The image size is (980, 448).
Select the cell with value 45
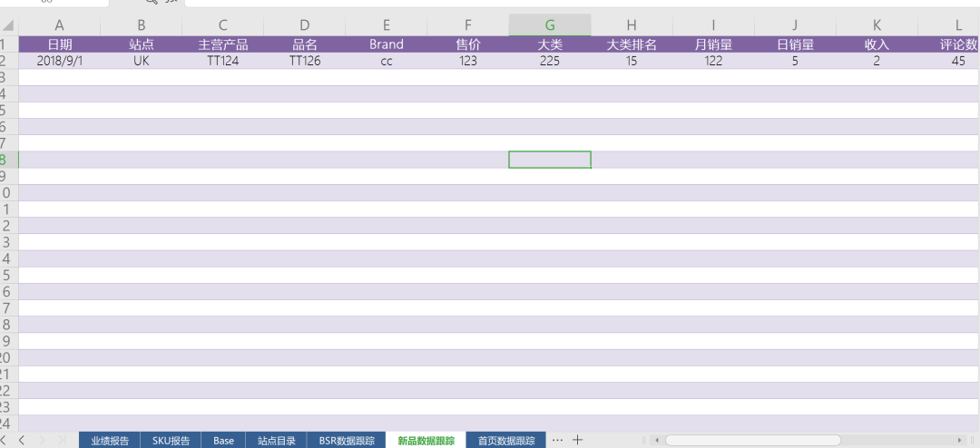949,61
